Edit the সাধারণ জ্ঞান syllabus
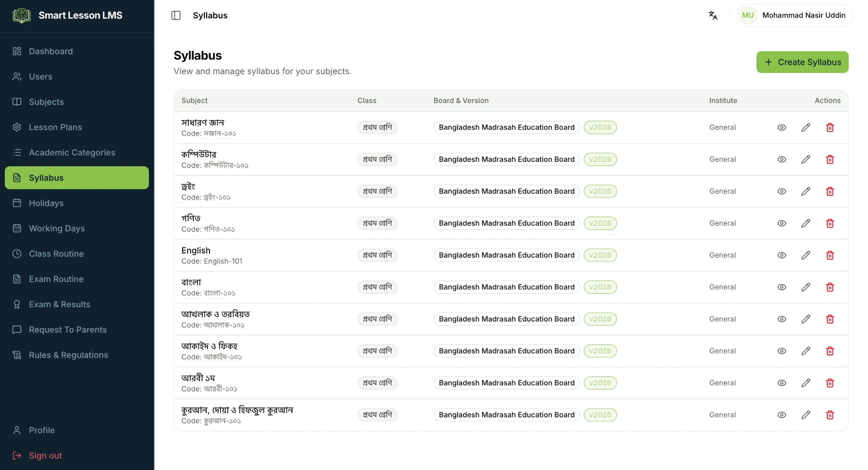This screenshot has width=868, height=470. (806, 127)
